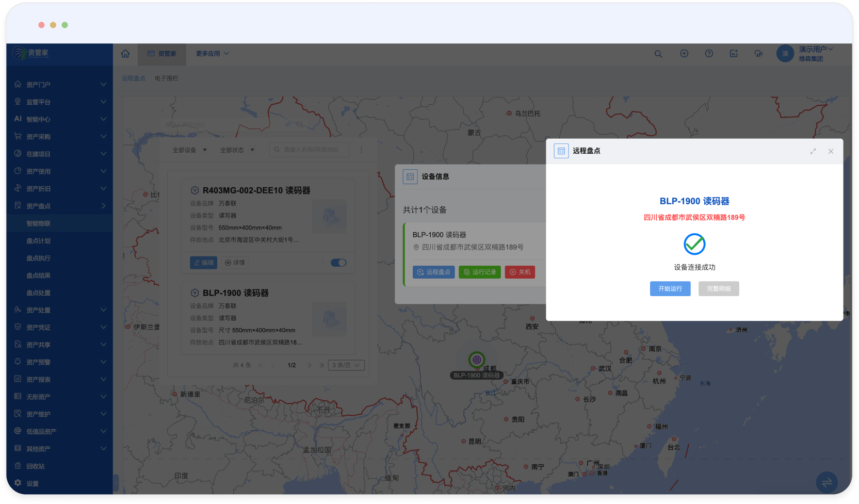Image resolution: width=859 pixels, height=504 pixels.
Task: Switch to the 电子围栏 tab
Action: (167, 78)
